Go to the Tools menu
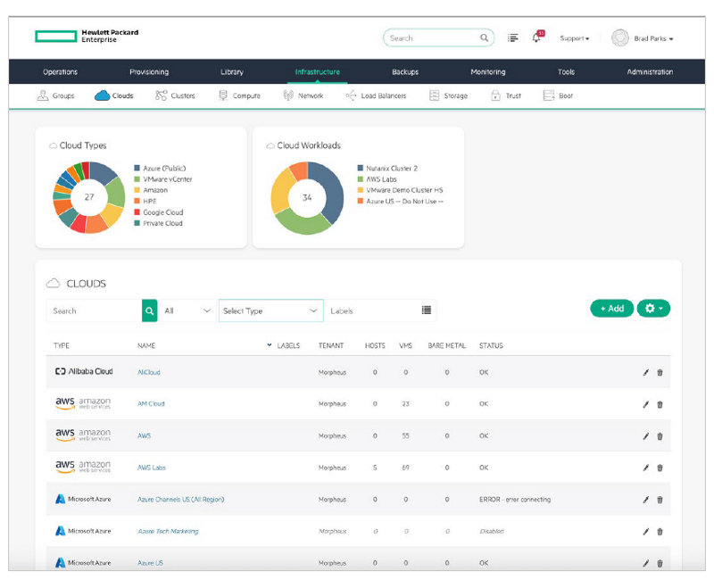The width and height of the screenshot is (714, 588). [x=566, y=72]
